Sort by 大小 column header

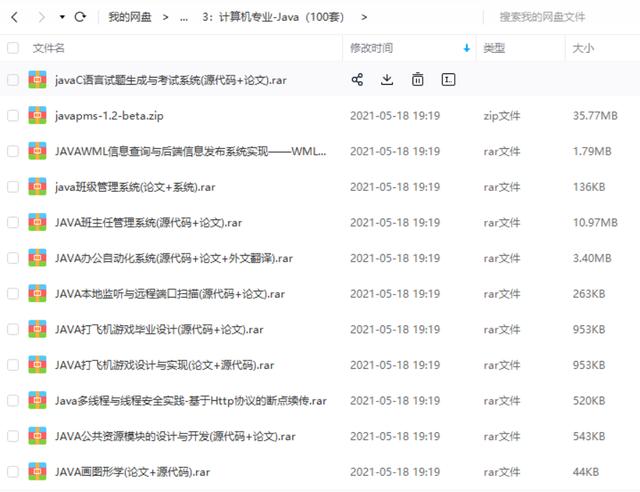click(583, 48)
